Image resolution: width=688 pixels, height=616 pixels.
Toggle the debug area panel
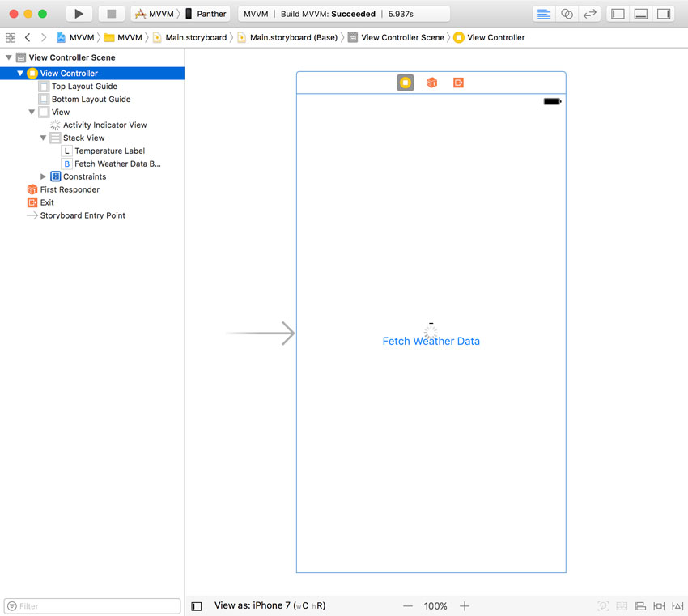(640, 14)
